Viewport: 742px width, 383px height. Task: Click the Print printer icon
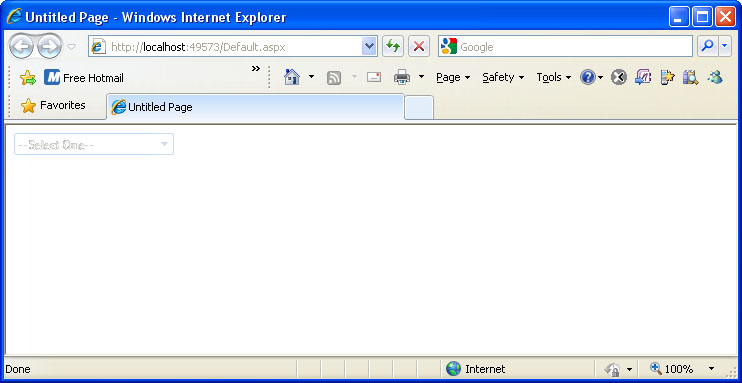coord(402,77)
